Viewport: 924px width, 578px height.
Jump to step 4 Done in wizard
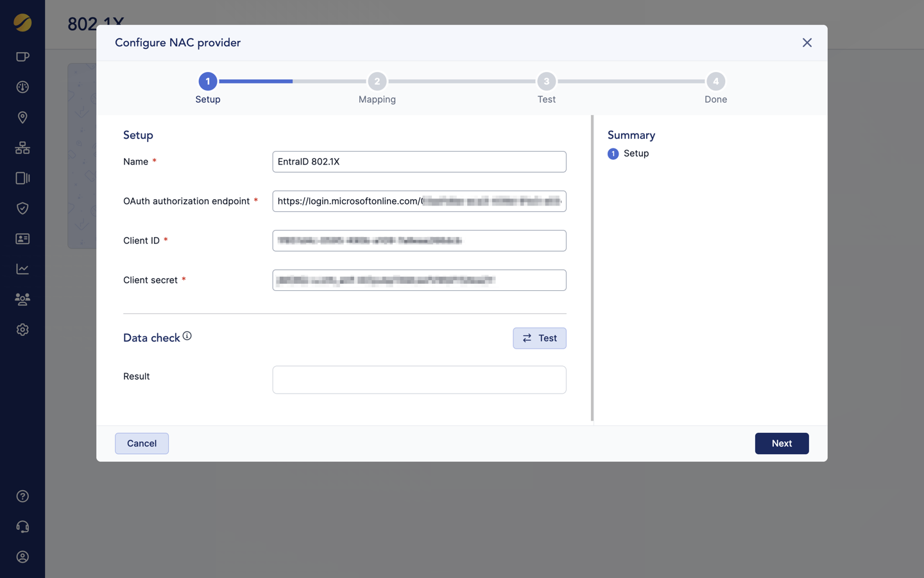tap(715, 82)
